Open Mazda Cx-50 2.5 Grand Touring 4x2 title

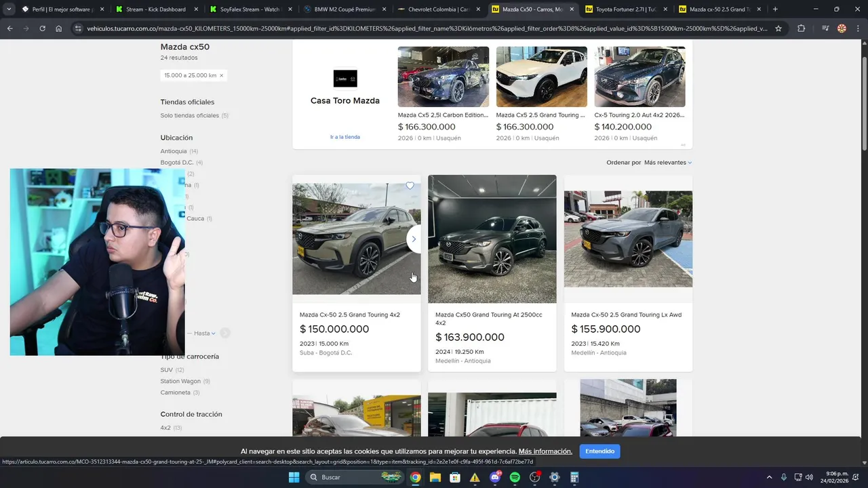(x=350, y=314)
